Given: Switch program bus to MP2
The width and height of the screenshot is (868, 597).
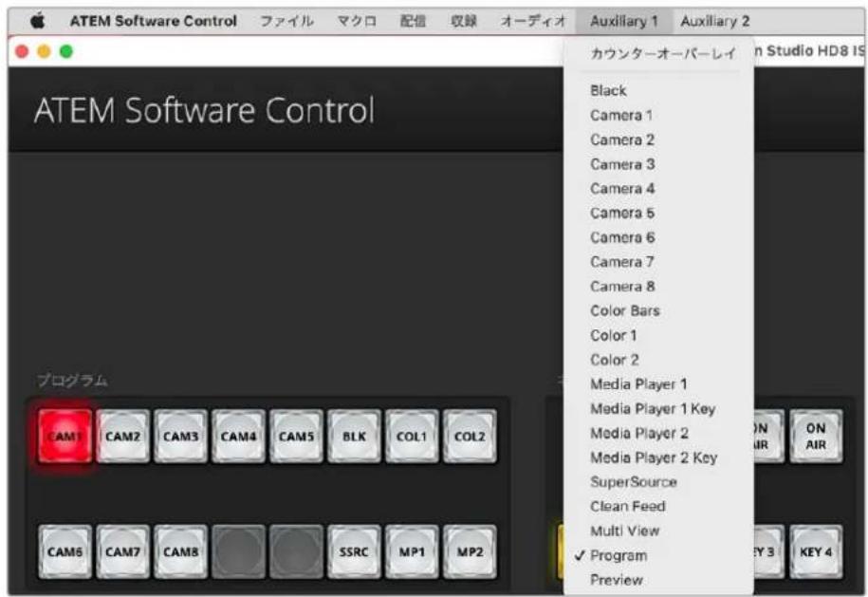Looking at the screenshot, I should tap(470, 551).
